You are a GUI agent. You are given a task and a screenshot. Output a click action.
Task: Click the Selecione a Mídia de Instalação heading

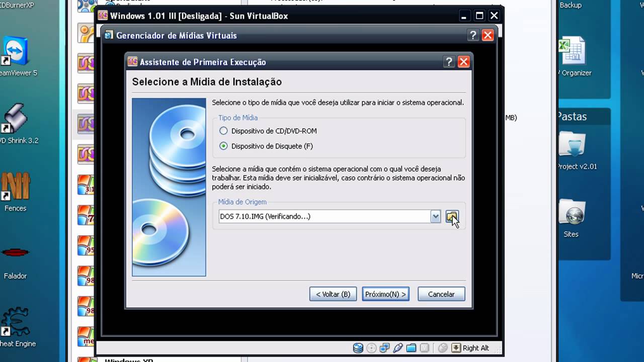point(207,81)
